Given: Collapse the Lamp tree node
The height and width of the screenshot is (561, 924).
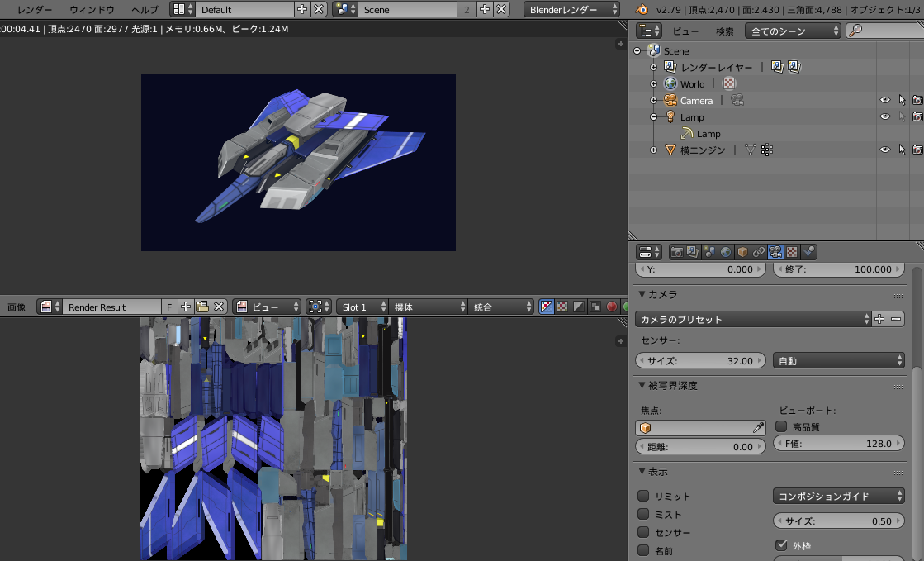Looking at the screenshot, I should (x=653, y=116).
